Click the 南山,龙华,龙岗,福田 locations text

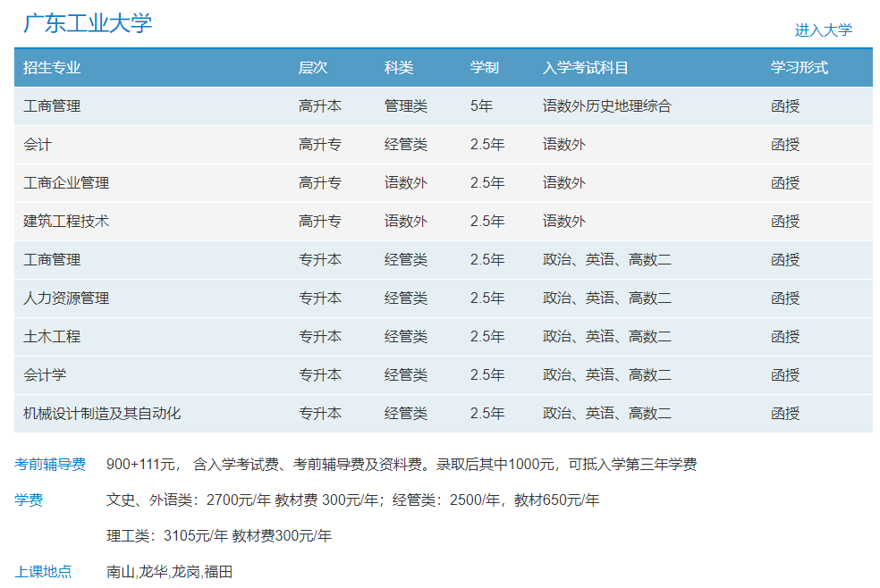click(x=170, y=572)
